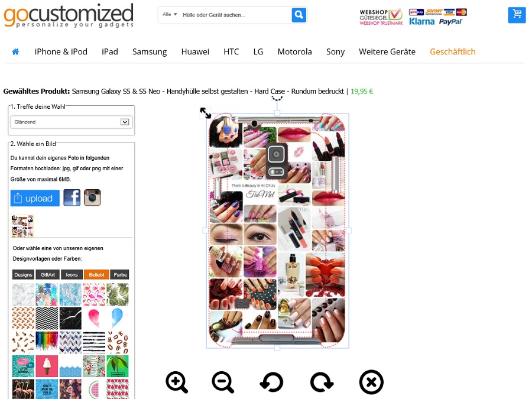The image size is (532, 399).
Task: Go to the home page icon
Action: click(15, 51)
